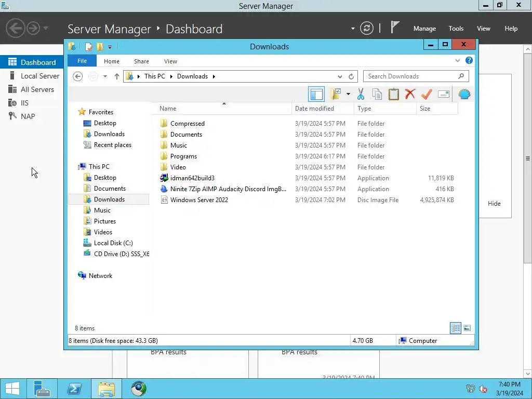
Task: Click the Search Downloads field
Action: (416, 76)
